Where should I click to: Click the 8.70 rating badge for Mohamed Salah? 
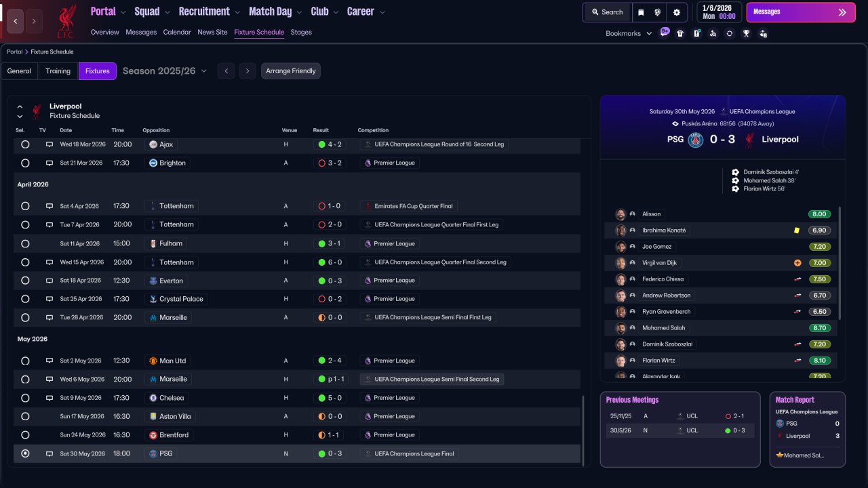819,328
